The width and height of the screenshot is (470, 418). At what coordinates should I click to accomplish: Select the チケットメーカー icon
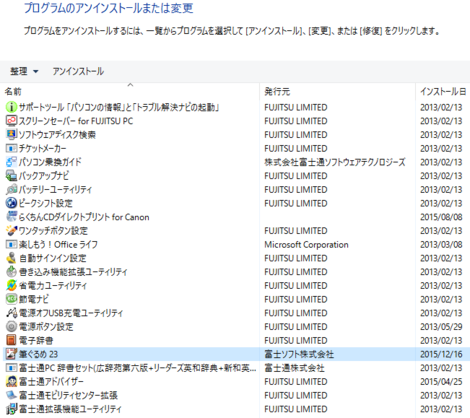(x=11, y=148)
